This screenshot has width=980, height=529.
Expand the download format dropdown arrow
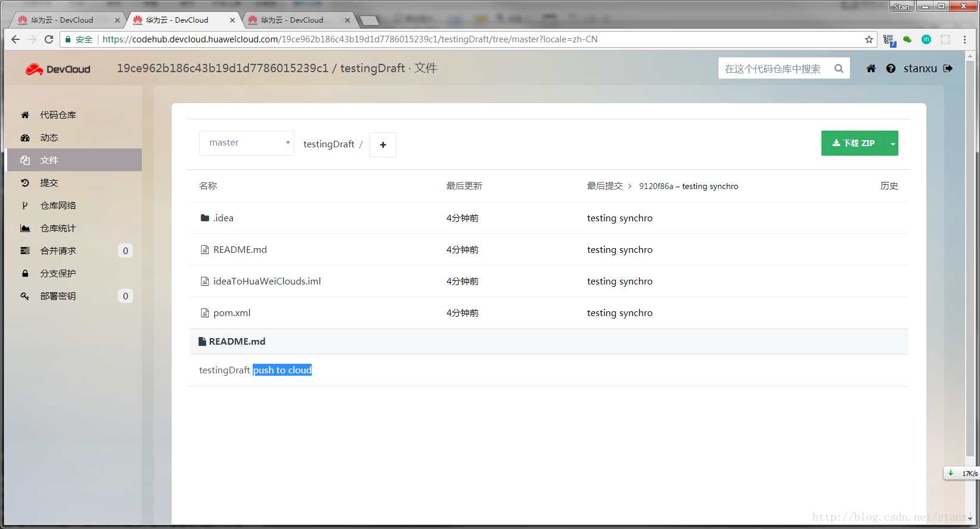(892, 143)
